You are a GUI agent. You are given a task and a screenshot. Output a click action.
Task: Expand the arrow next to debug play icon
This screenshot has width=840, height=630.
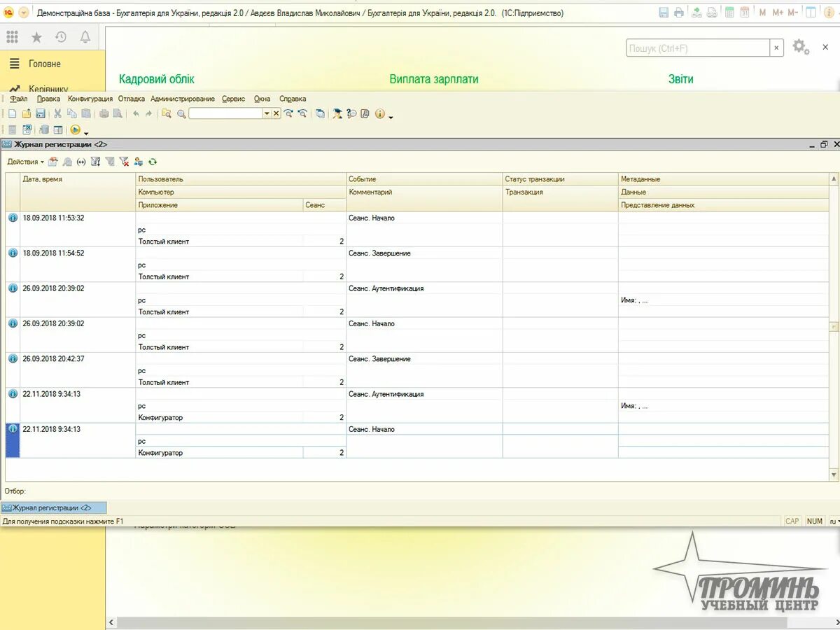[86, 132]
